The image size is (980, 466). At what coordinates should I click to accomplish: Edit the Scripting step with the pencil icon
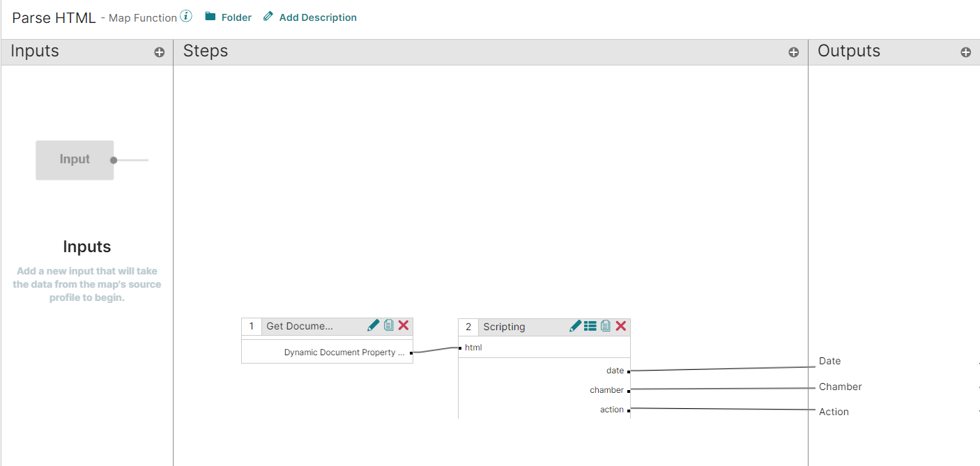click(x=576, y=326)
